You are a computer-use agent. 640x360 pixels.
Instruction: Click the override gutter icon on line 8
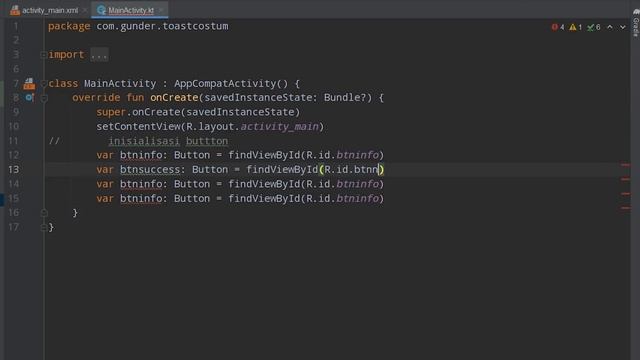(29, 98)
